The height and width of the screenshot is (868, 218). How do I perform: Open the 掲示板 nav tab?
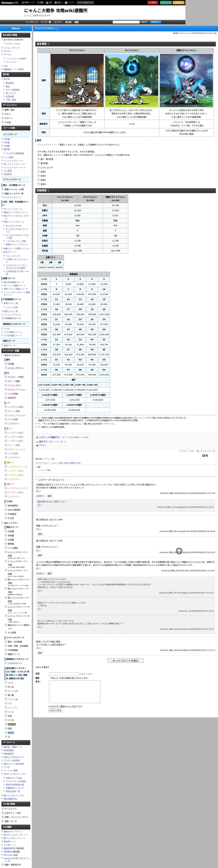(x=68, y=22)
